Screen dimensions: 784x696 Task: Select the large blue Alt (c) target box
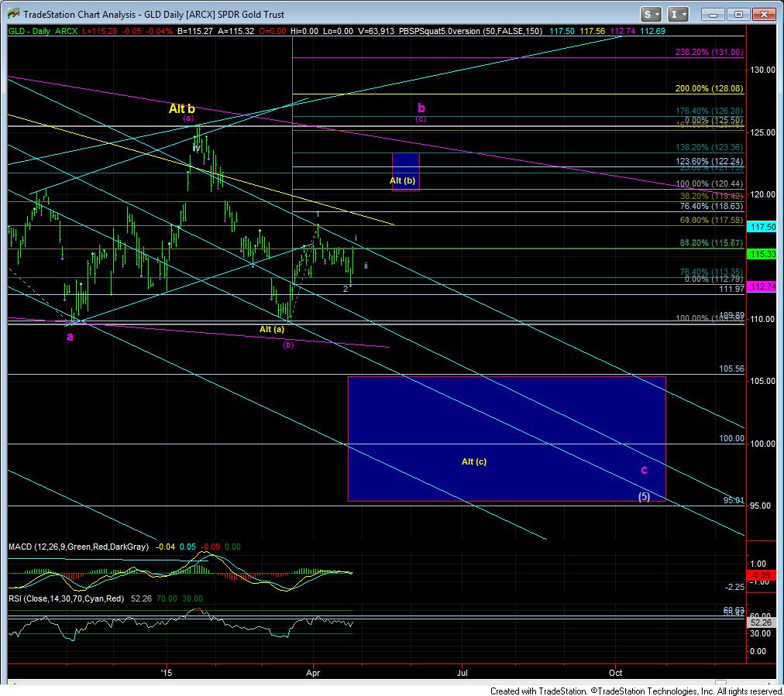(507, 439)
